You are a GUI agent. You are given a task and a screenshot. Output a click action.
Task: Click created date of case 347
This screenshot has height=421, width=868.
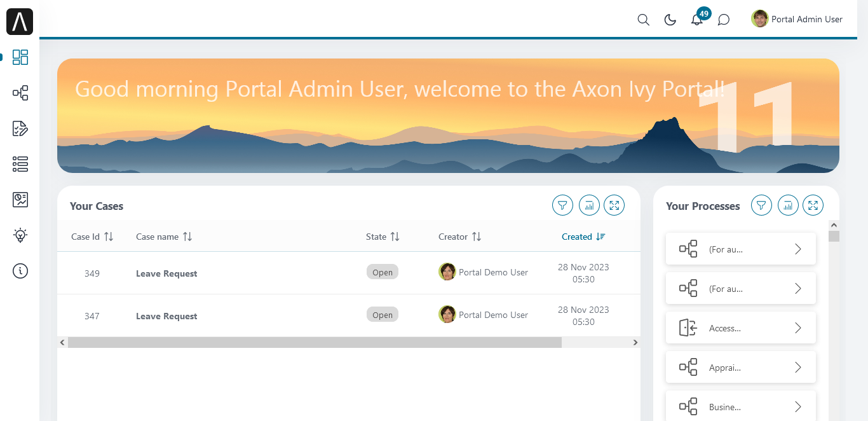[583, 316]
